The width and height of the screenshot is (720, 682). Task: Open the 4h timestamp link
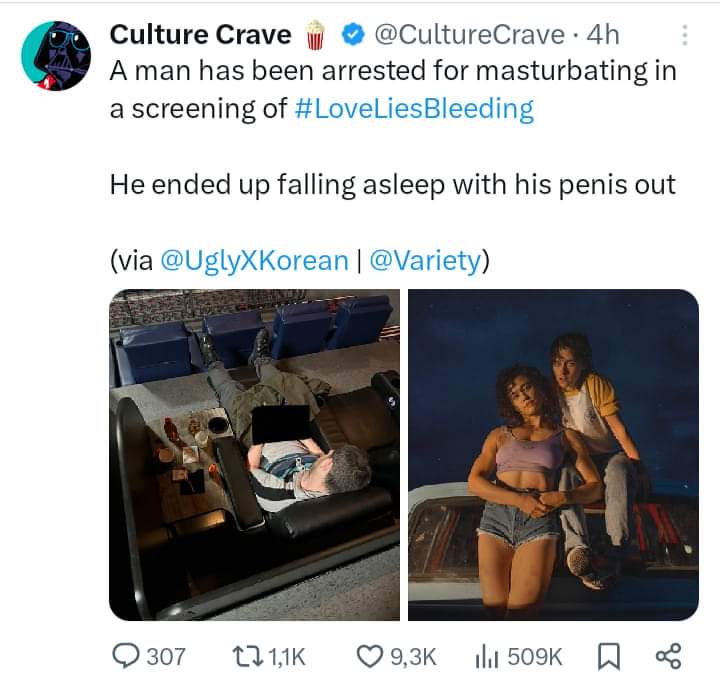click(x=603, y=35)
